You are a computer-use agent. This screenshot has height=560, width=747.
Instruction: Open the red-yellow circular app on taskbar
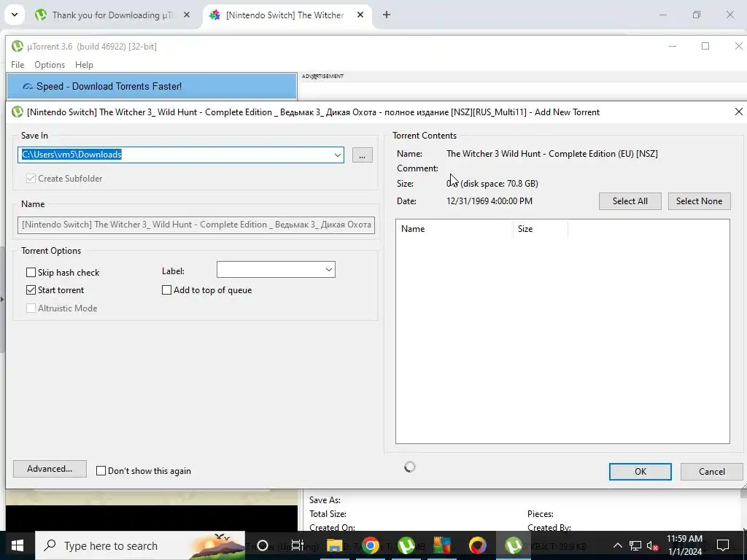[477, 545]
